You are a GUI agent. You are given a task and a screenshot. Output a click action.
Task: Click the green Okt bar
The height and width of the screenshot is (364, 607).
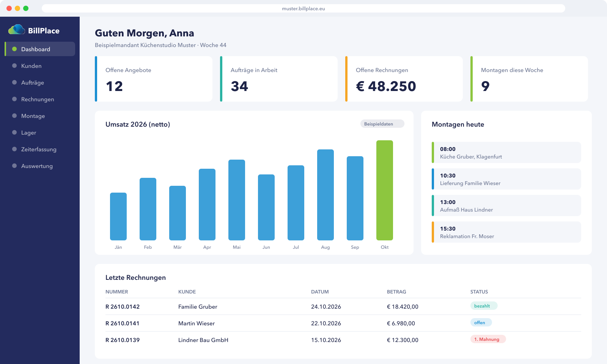click(x=385, y=190)
